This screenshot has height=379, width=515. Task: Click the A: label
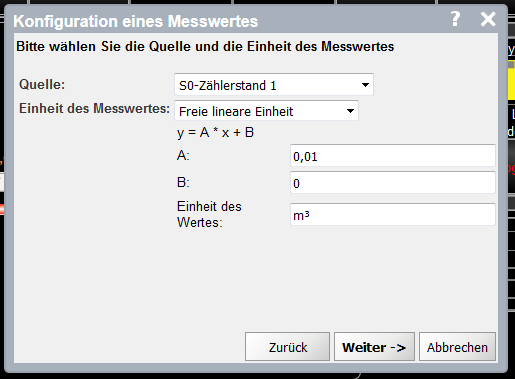click(183, 155)
